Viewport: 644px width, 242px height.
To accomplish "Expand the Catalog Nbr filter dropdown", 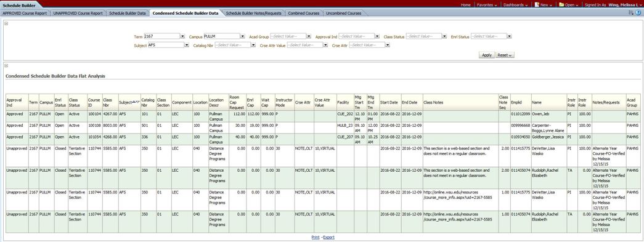I will tap(253, 45).
